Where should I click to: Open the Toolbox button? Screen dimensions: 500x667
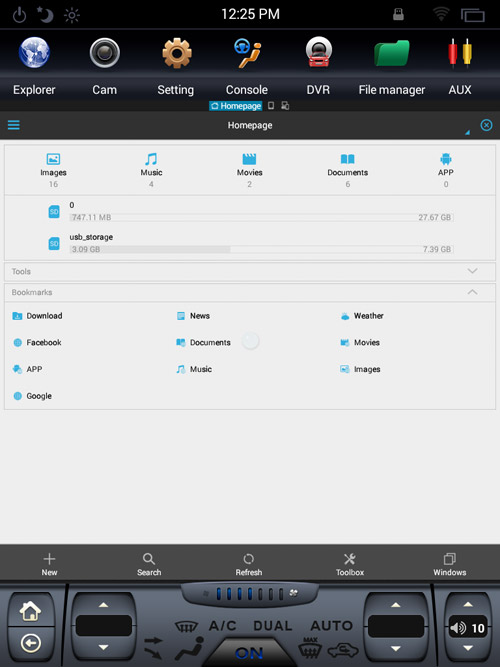tap(350, 564)
